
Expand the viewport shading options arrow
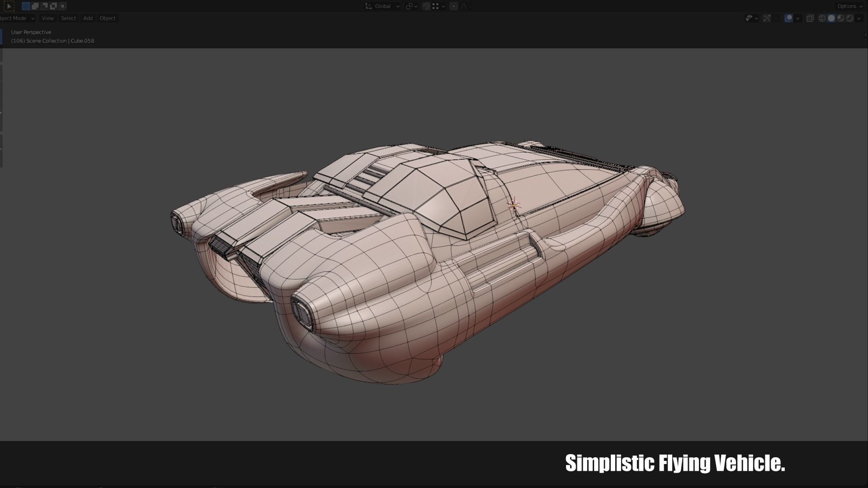coord(859,19)
